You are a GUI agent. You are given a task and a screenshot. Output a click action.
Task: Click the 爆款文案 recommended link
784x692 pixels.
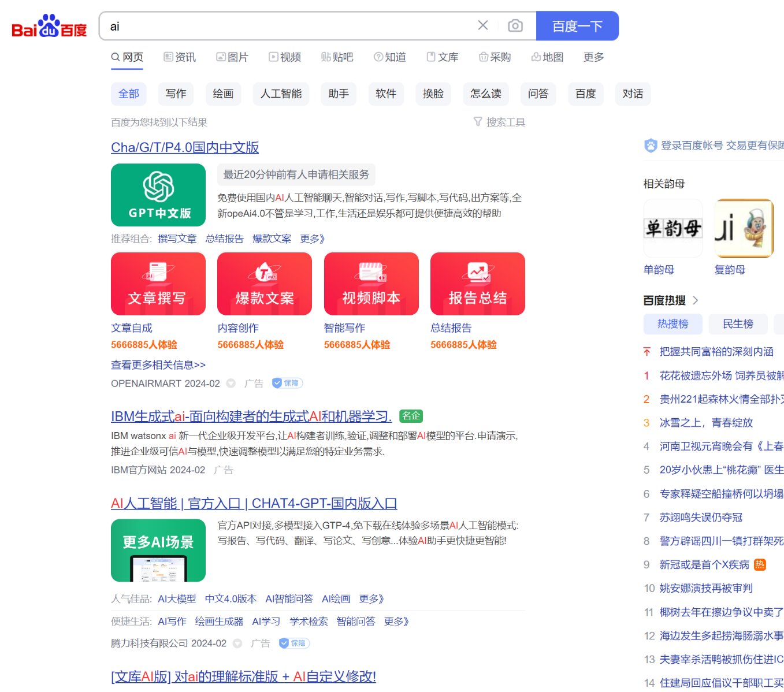coord(272,239)
